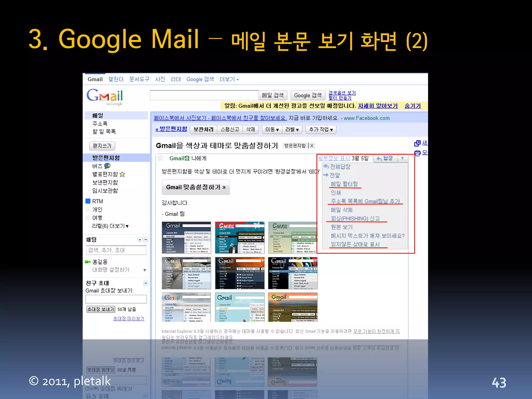Click the 여행 label color box
The height and width of the screenshot is (399, 532).
(88, 218)
